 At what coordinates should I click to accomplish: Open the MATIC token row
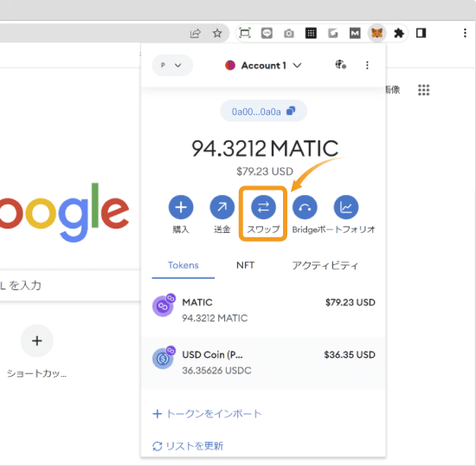click(263, 310)
